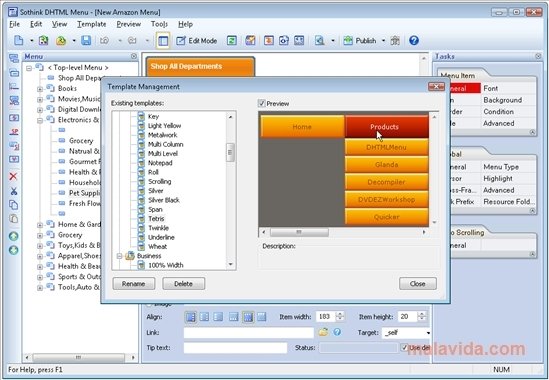Click the browse folder icon beside Link field
This screenshot has height=380, width=549.
pos(323,332)
